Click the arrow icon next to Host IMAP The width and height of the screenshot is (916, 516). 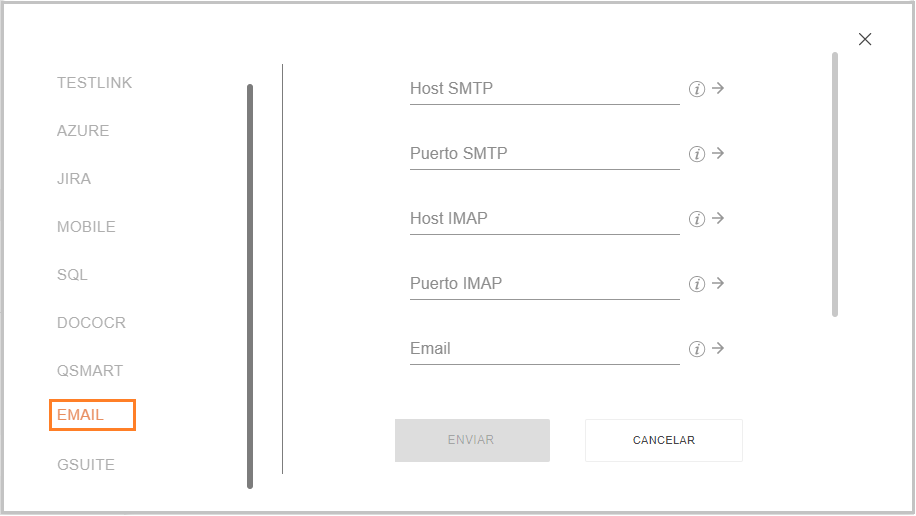[718, 218]
